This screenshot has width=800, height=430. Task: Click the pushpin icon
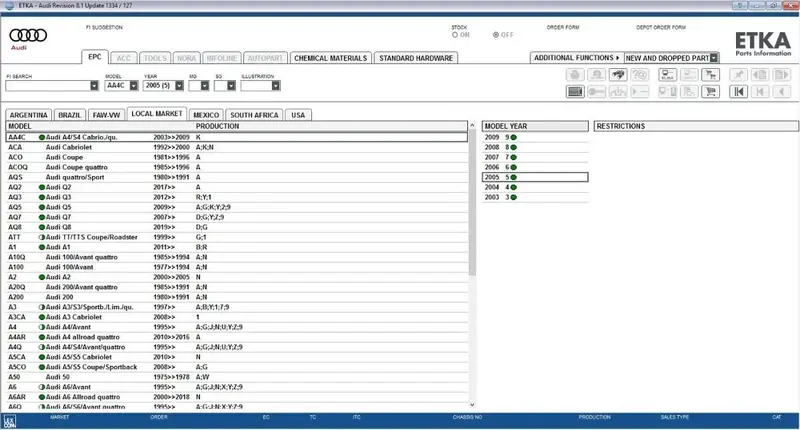[x=738, y=75]
